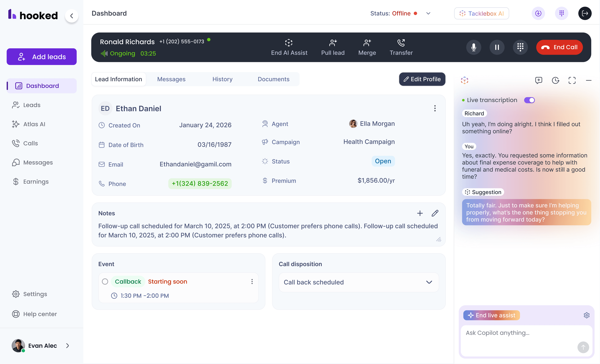Open the History tab
This screenshot has width=600, height=364.
tap(222, 79)
